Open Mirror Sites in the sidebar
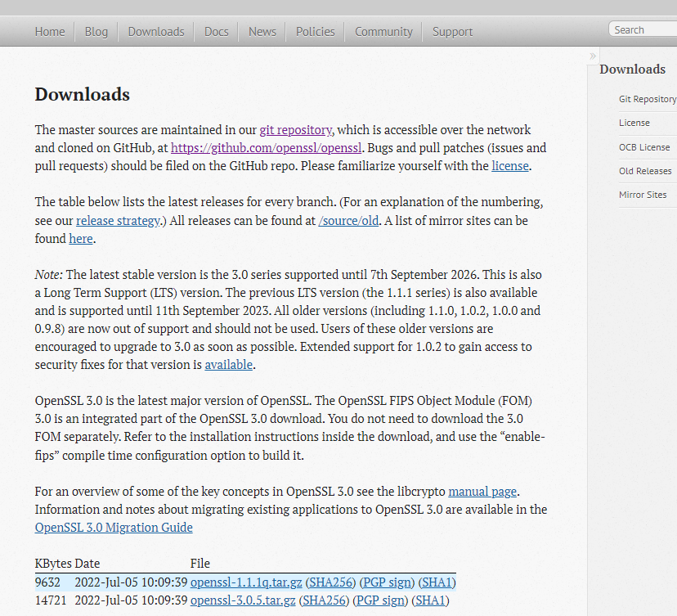The image size is (677, 616). pos(643,195)
